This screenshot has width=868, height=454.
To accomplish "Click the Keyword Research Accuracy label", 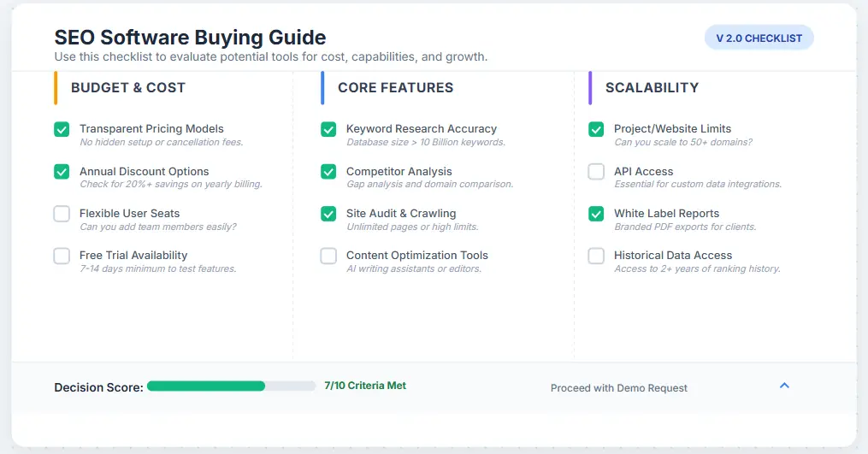I will point(422,128).
